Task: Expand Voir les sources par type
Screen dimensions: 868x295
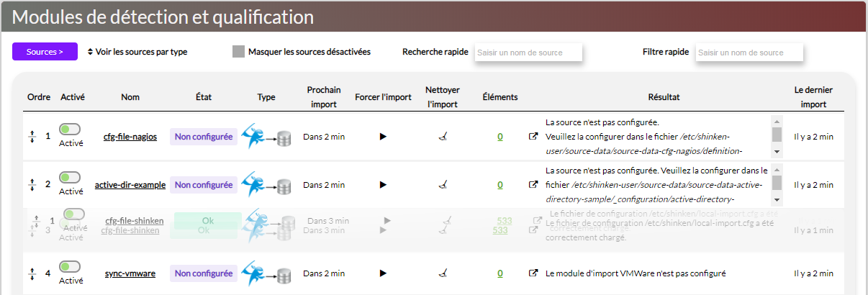Action: (x=137, y=52)
